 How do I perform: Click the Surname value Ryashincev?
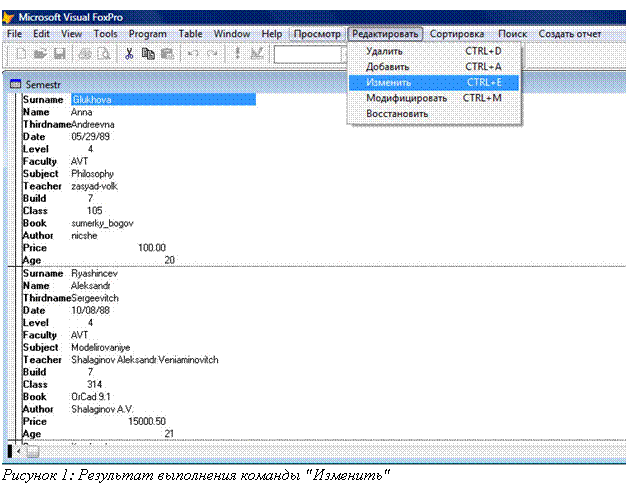pyautogui.click(x=95, y=274)
